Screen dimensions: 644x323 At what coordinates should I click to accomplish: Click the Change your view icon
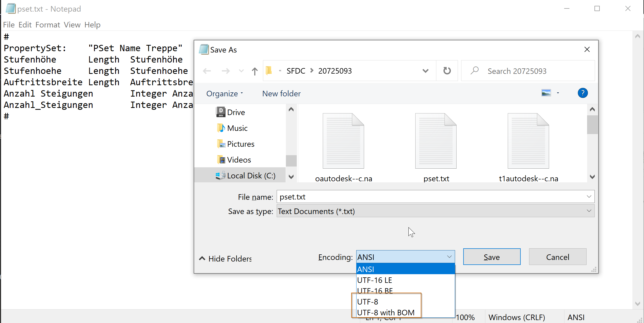(x=546, y=93)
